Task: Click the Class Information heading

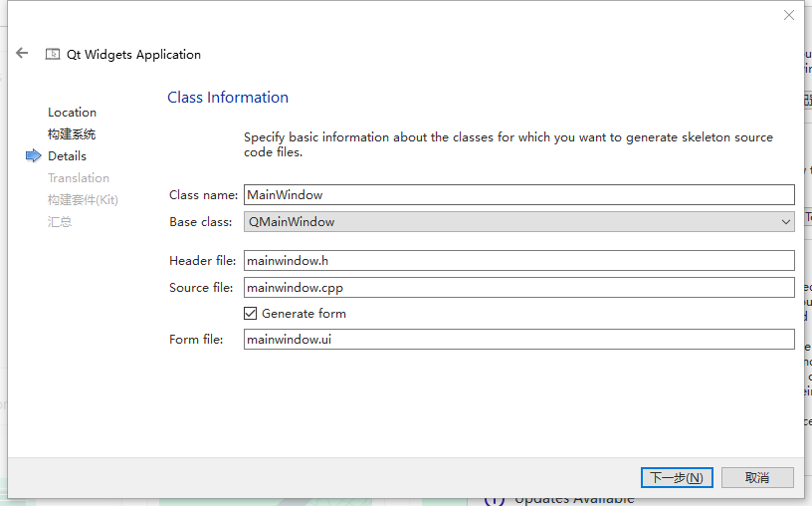Action: point(228,98)
